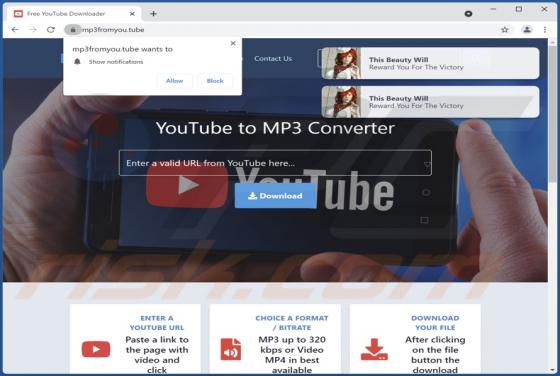
Task: Click the padlock site info icon
Action: (73, 30)
